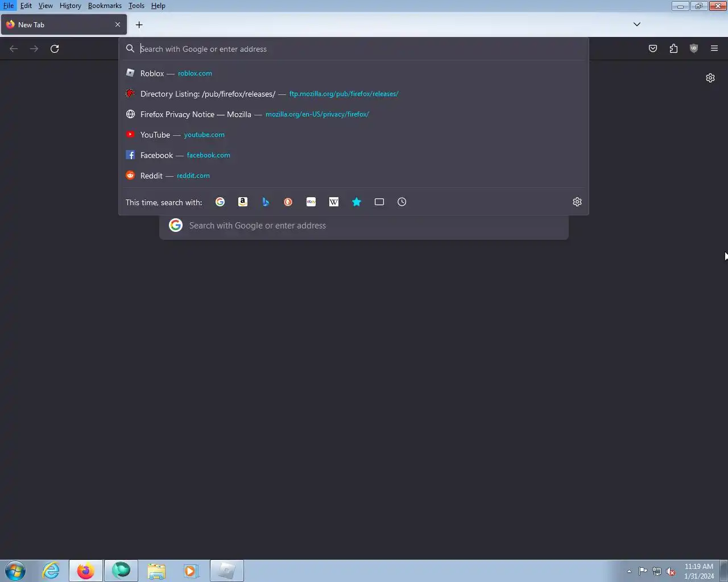Click the back navigation arrow
This screenshot has width=728, height=582.
(14, 48)
